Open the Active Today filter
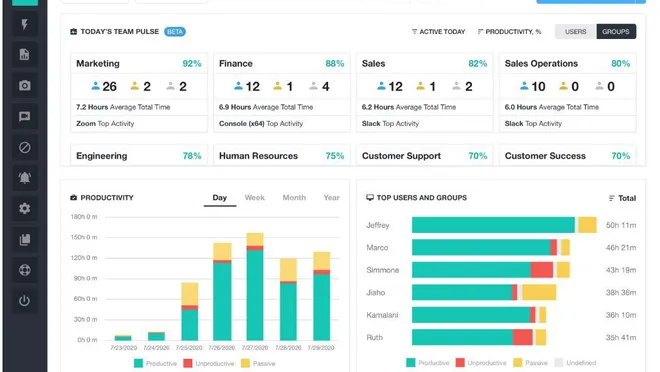 click(x=438, y=32)
